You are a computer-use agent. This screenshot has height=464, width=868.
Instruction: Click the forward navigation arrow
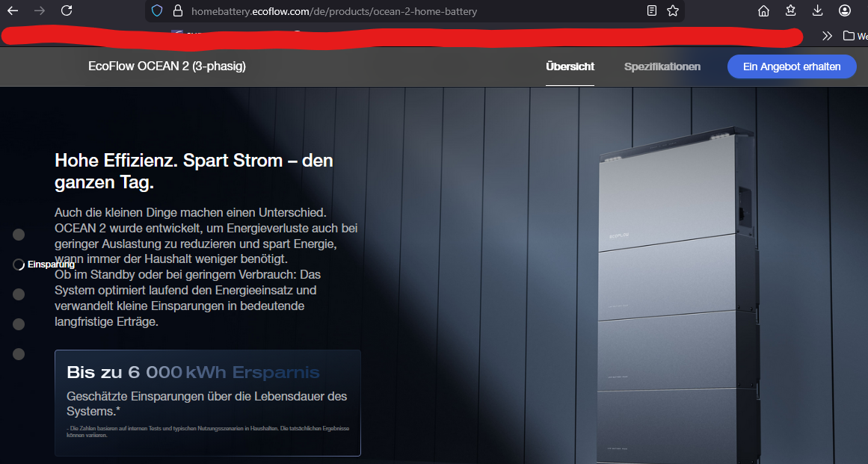pos(40,10)
